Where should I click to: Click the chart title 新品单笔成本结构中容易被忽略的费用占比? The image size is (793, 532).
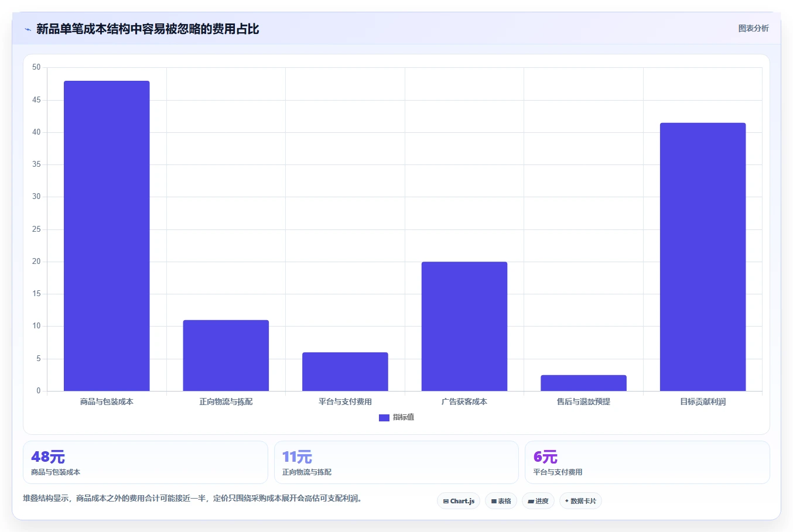click(x=148, y=29)
